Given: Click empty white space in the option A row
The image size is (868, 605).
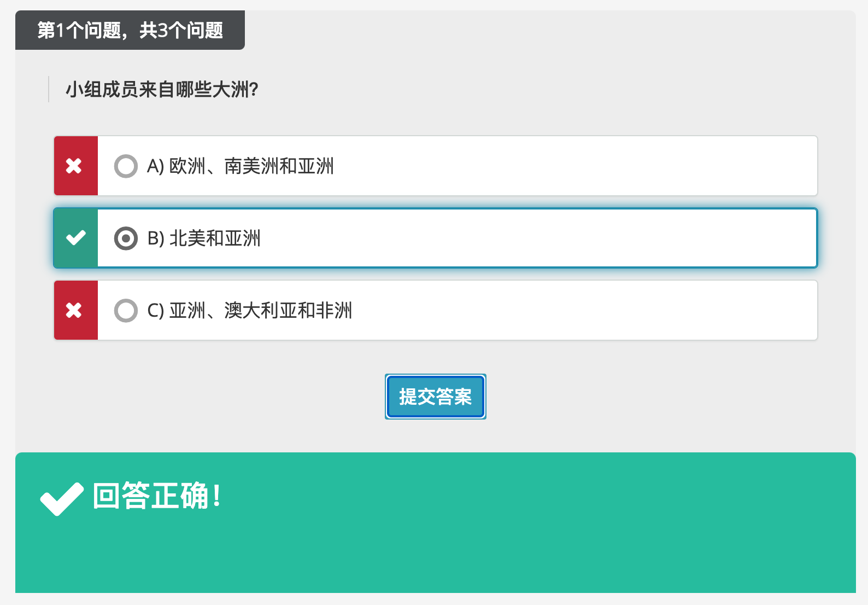Looking at the screenshot, I should pyautogui.click(x=574, y=166).
